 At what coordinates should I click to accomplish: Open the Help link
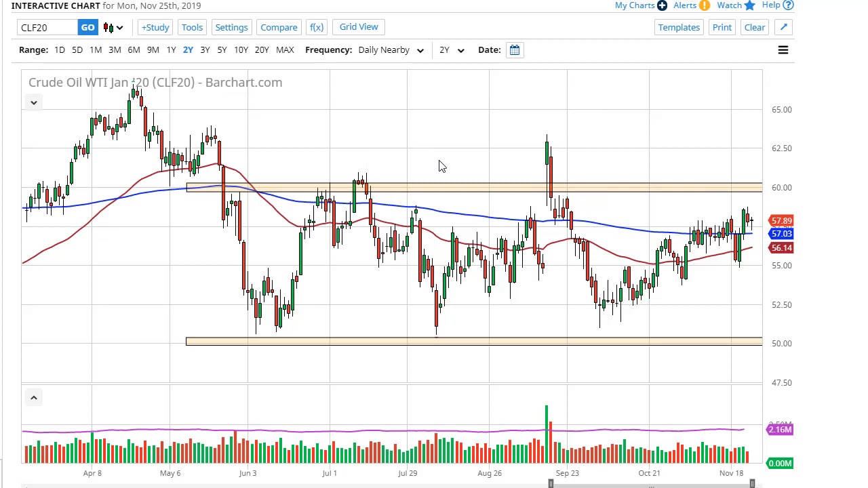771,5
